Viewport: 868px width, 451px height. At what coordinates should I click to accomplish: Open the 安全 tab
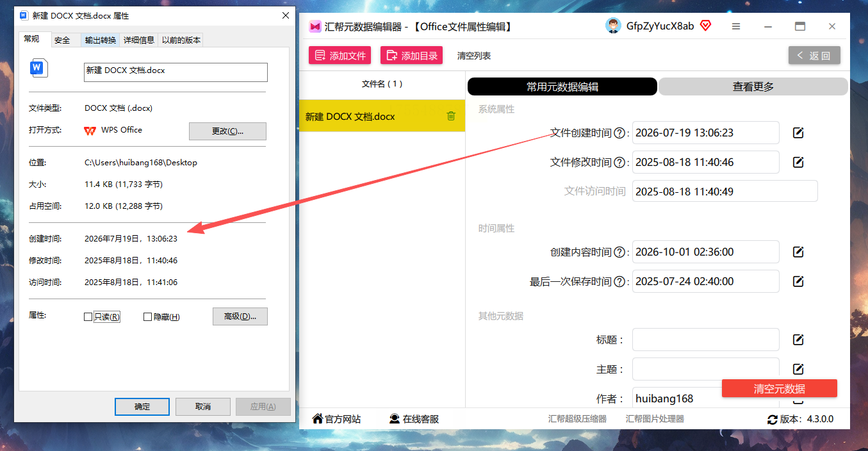[x=62, y=40]
